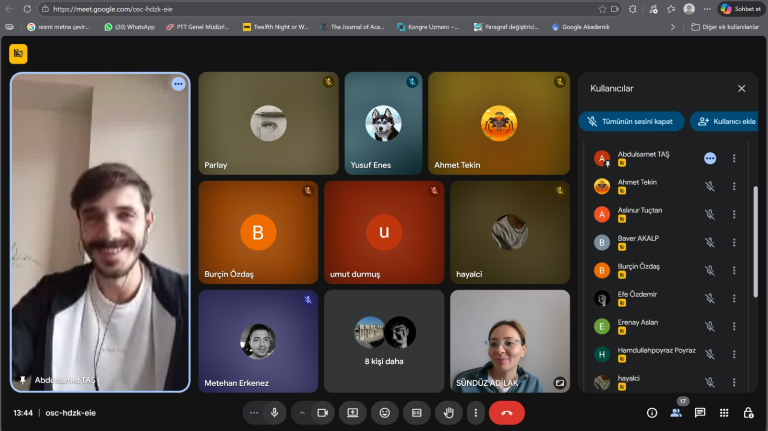Image resolution: width=768 pixels, height=431 pixels.
Task: Open the host controls lock icon
Action: click(x=748, y=412)
